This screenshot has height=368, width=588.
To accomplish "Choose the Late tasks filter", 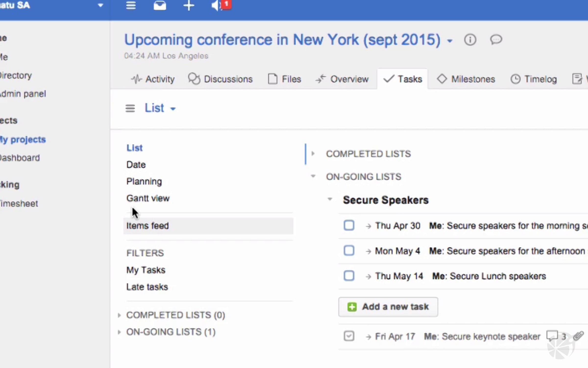I will [147, 287].
